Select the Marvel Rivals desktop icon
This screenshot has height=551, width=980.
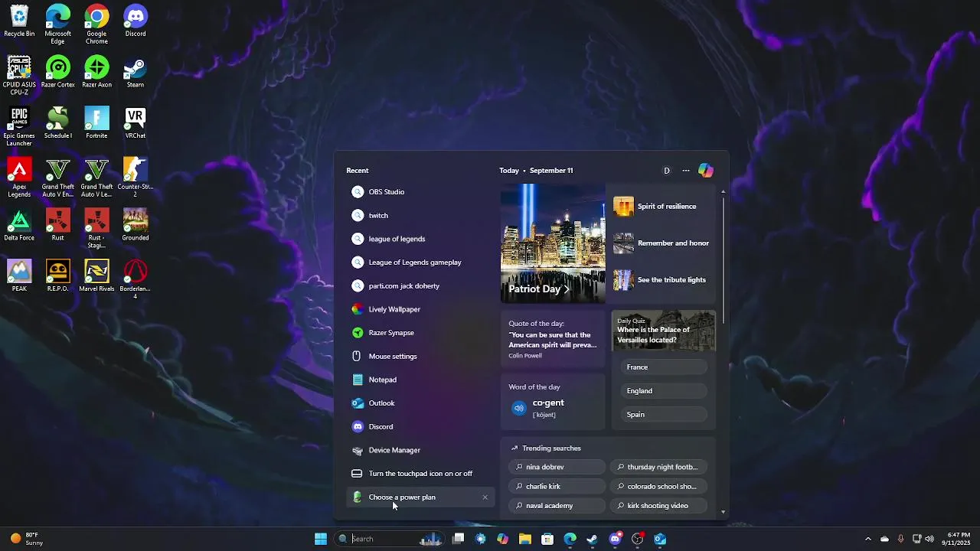pos(96,275)
